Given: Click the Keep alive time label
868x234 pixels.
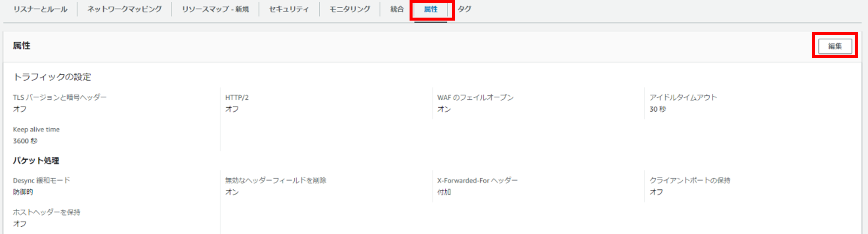Looking at the screenshot, I should pyautogui.click(x=36, y=129).
